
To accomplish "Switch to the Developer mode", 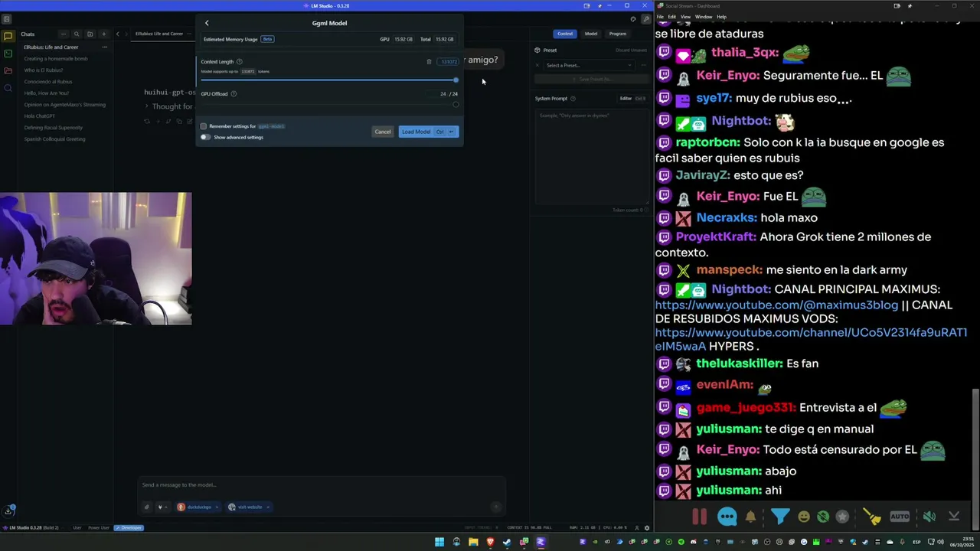I will (129, 528).
